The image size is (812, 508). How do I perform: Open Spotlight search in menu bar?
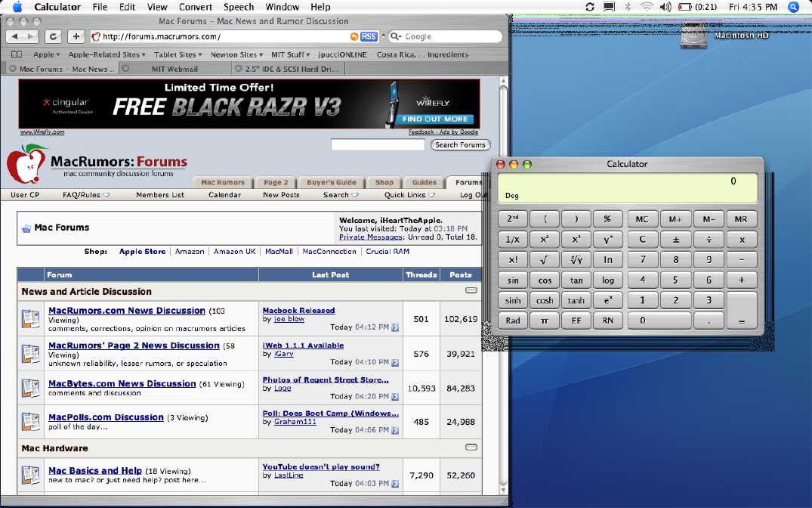pyautogui.click(x=793, y=7)
